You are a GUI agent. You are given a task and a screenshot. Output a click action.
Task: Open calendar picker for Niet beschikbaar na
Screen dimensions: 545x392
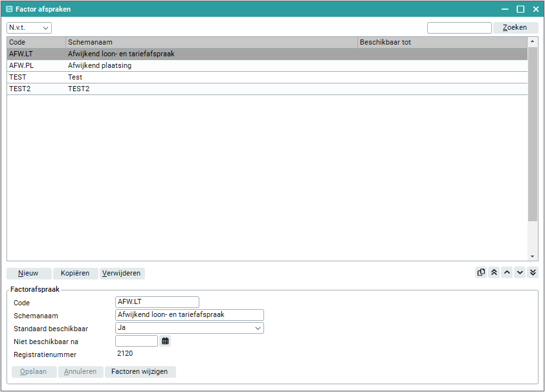coord(165,341)
